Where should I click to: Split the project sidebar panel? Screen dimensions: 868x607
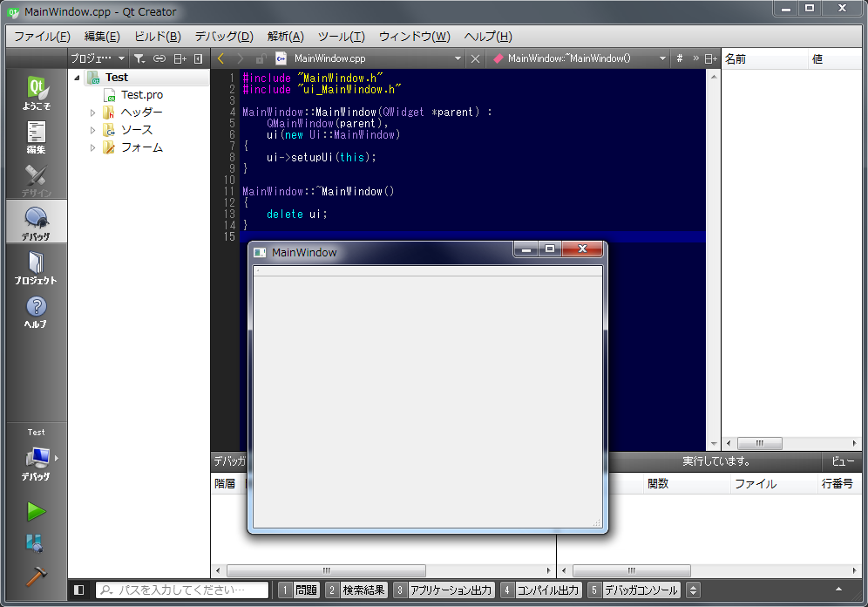click(180, 58)
